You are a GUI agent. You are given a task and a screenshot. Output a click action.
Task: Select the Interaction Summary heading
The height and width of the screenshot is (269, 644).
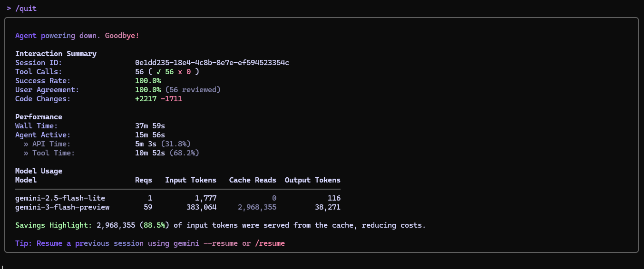click(56, 54)
